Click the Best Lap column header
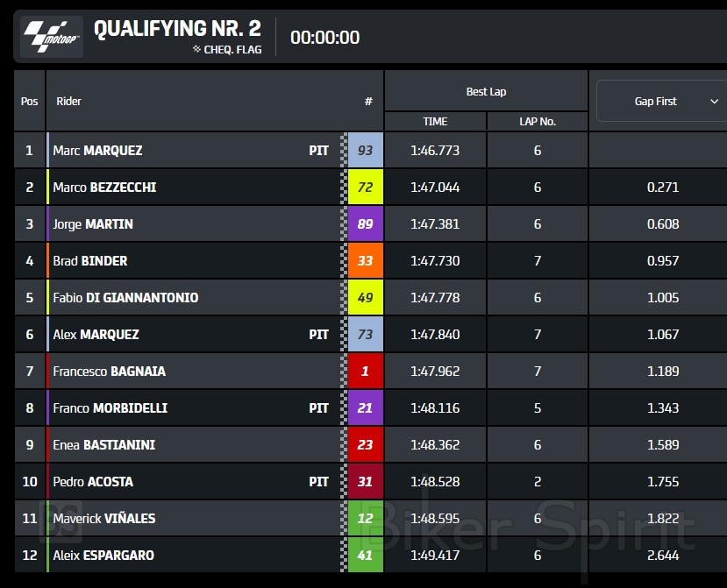This screenshot has height=588, width=727. coord(486,92)
